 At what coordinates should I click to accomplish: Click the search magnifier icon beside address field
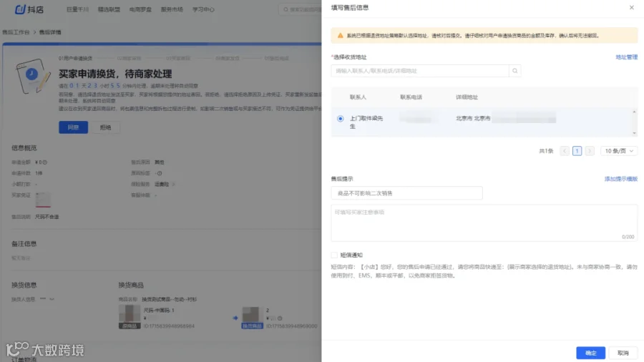(x=514, y=71)
